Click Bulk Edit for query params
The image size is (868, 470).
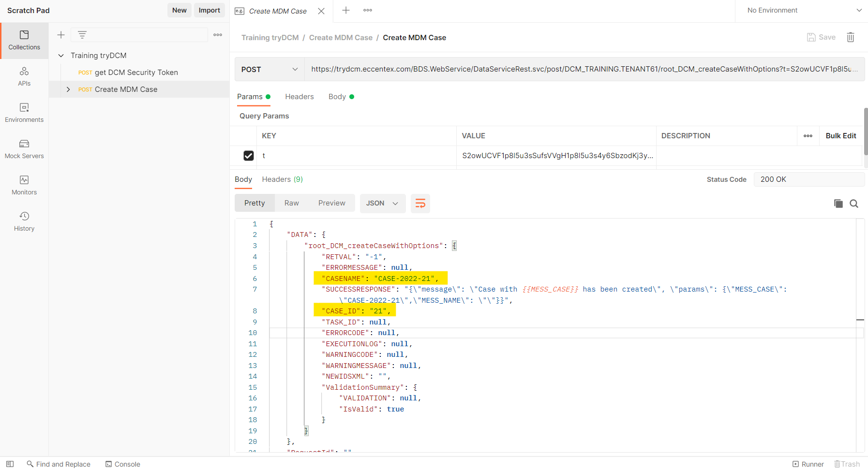tap(841, 136)
